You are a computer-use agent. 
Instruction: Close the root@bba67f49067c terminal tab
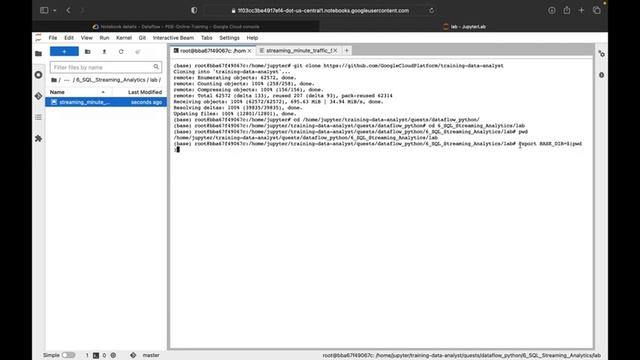[249, 51]
